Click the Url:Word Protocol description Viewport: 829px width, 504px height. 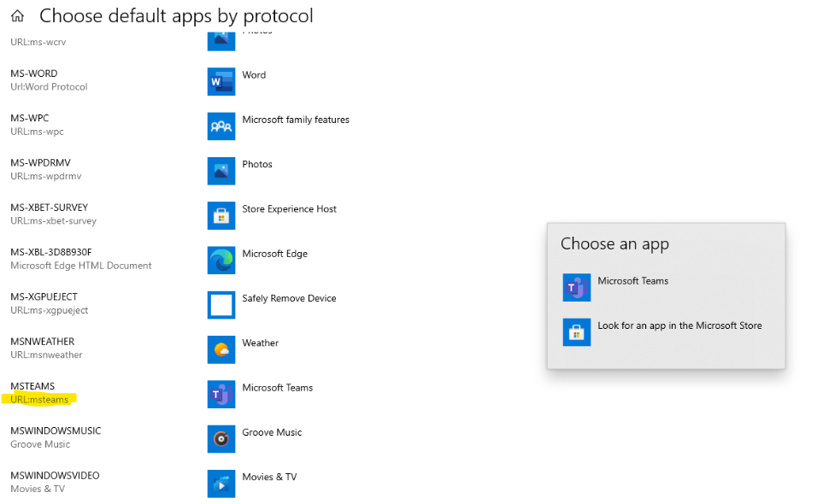(x=49, y=86)
